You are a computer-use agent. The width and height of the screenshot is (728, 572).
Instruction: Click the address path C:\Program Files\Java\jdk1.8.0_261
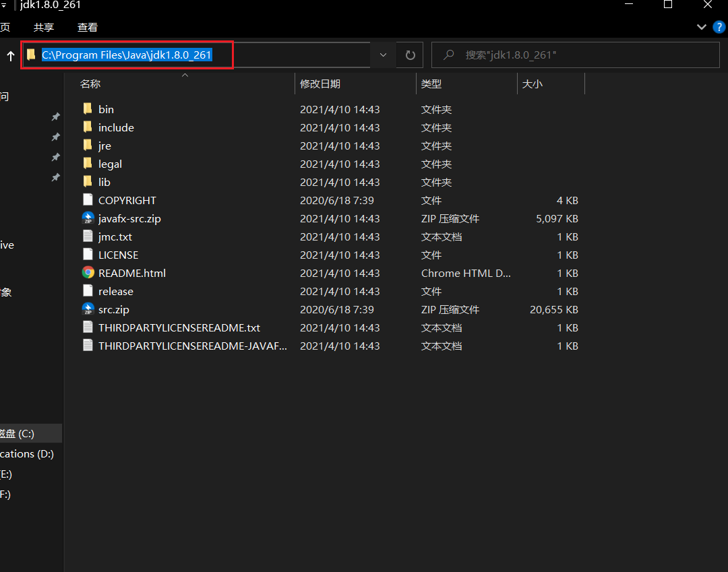click(x=127, y=55)
